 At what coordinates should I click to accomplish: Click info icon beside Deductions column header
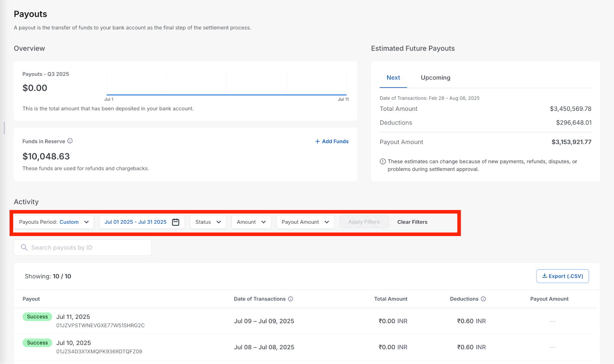tap(484, 299)
